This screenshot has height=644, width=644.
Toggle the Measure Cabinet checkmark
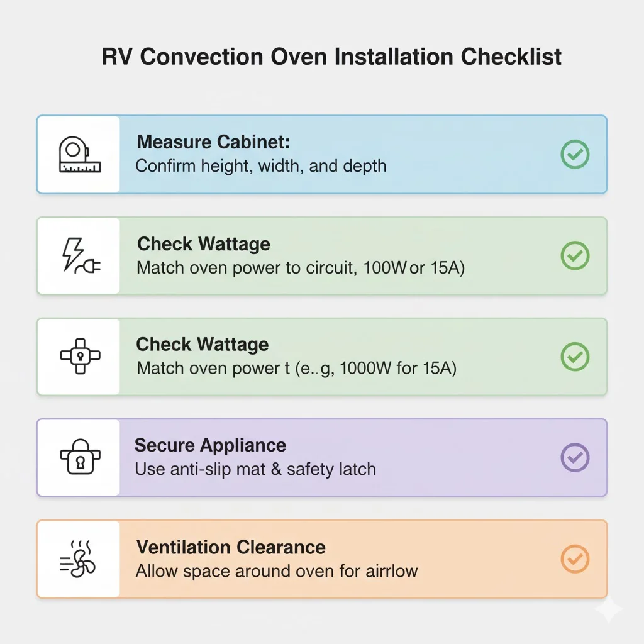click(x=575, y=154)
